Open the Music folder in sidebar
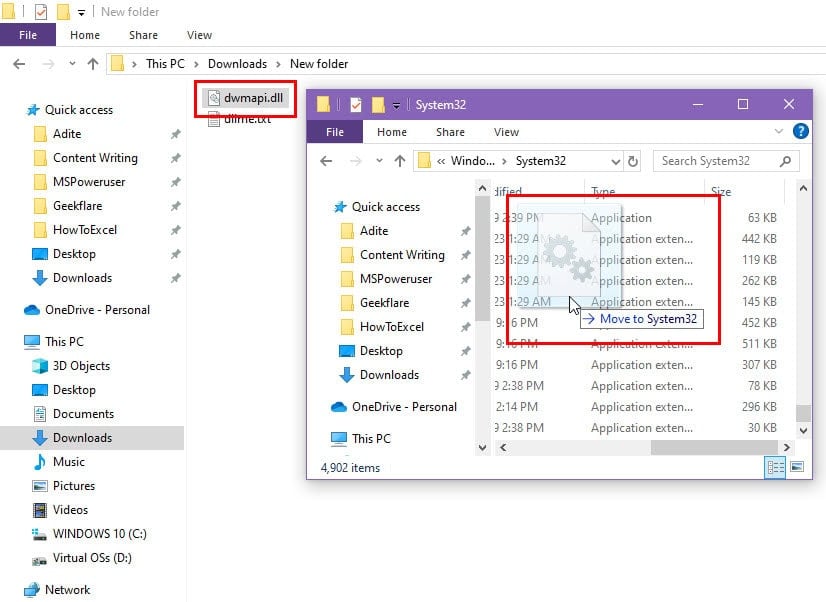 pyautogui.click(x=68, y=462)
